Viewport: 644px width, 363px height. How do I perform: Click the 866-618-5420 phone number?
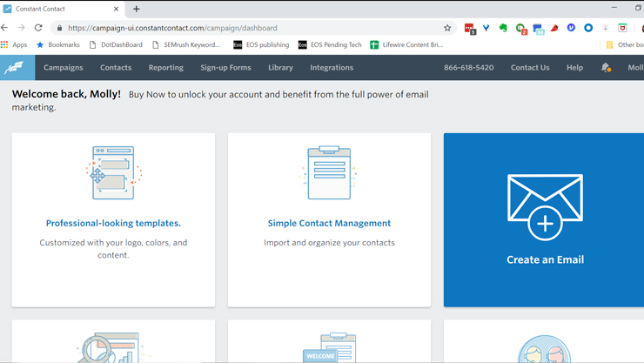(468, 67)
